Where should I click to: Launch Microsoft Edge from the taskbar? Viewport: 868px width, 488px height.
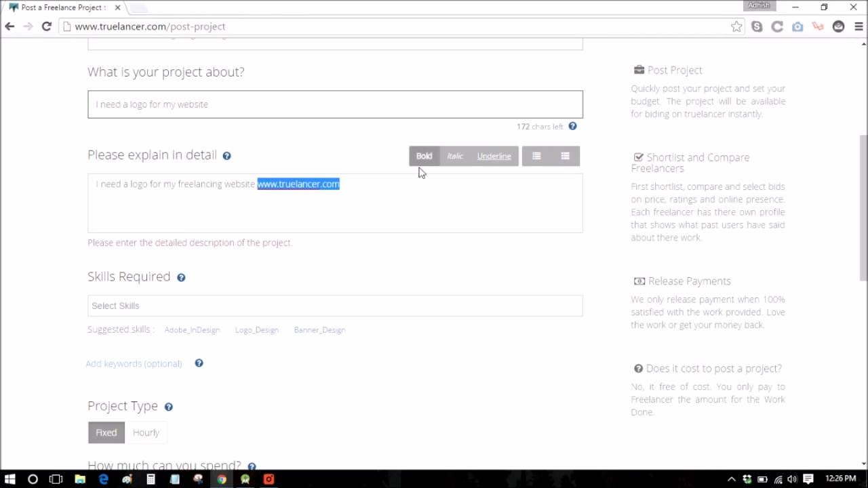tap(104, 479)
